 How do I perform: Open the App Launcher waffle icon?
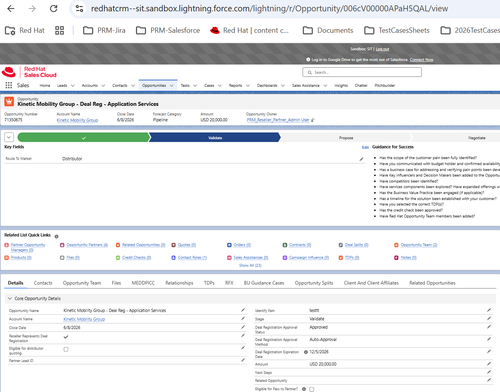9,85
